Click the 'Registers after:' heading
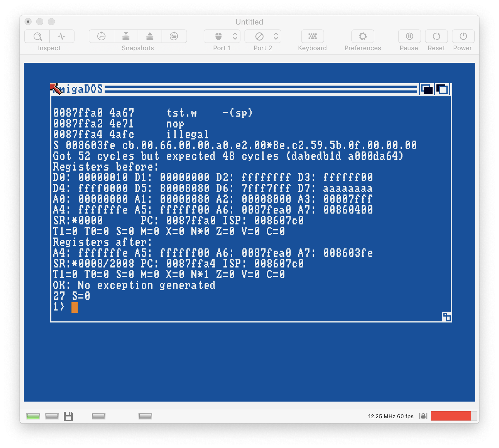Image resolution: width=499 pixels, height=448 pixels. [103, 242]
